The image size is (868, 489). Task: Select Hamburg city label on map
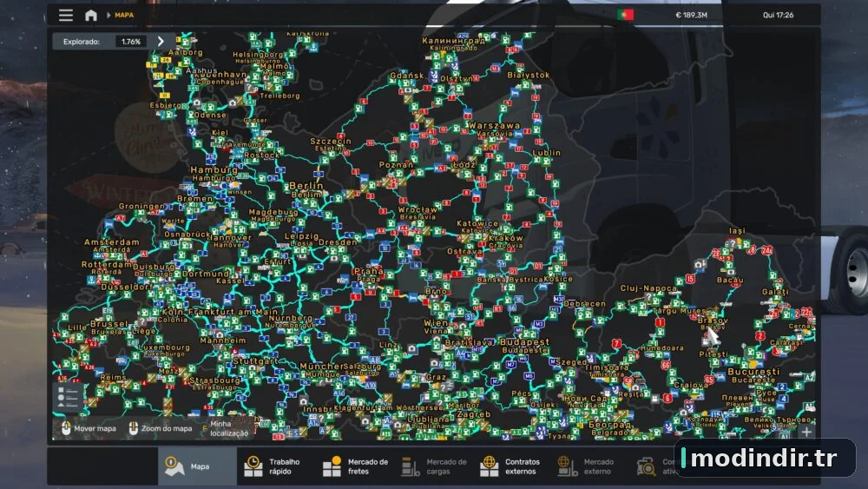pos(214,170)
